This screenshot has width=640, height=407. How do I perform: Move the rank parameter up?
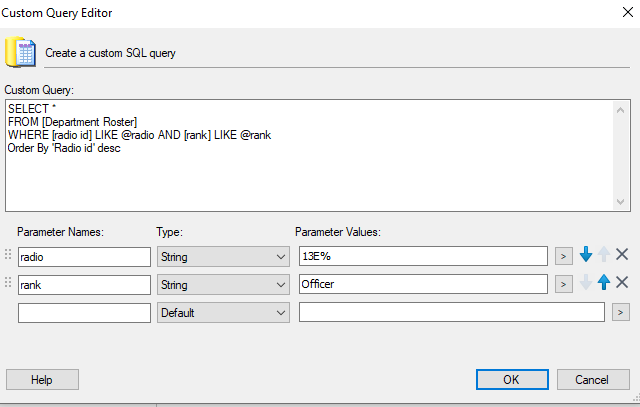(x=604, y=284)
